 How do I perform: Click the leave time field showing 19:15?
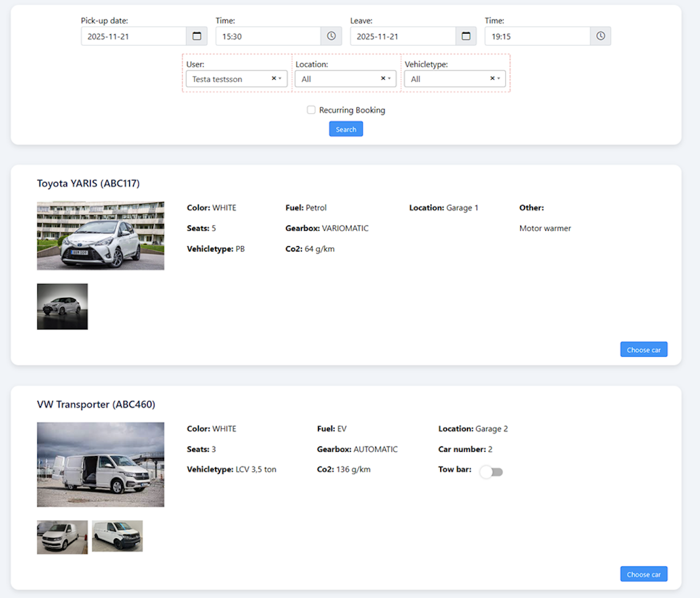pyautogui.click(x=534, y=36)
